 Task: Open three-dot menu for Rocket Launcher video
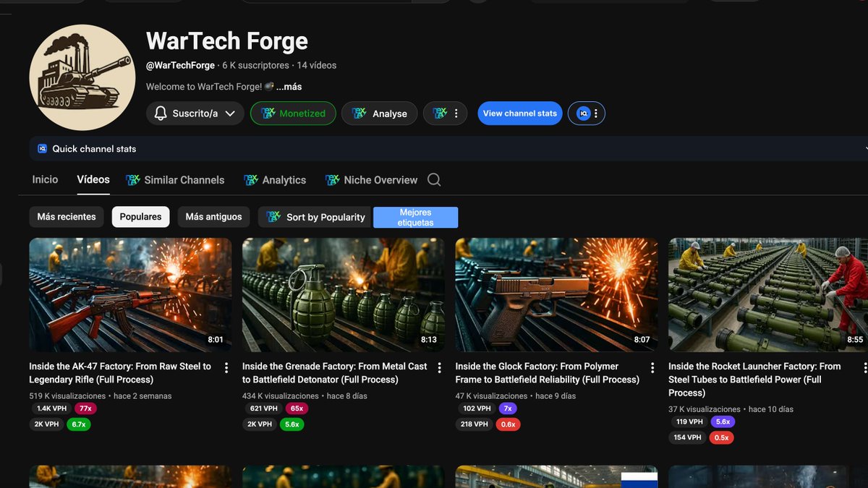[x=865, y=368]
